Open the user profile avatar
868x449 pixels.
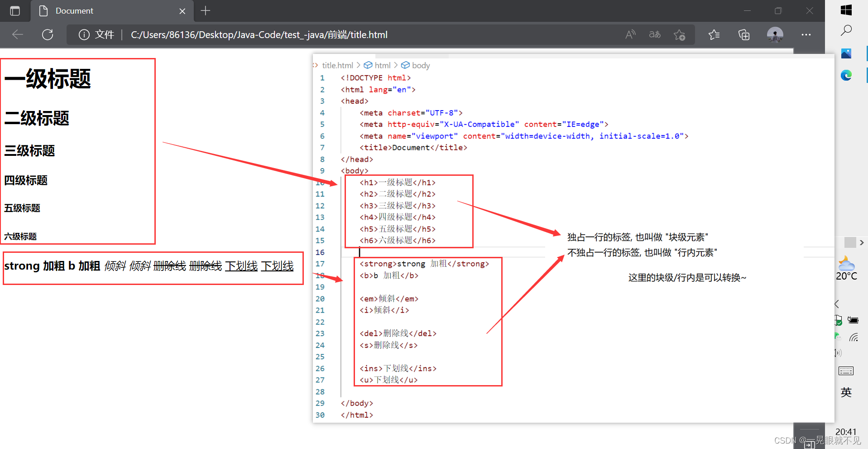pos(775,34)
